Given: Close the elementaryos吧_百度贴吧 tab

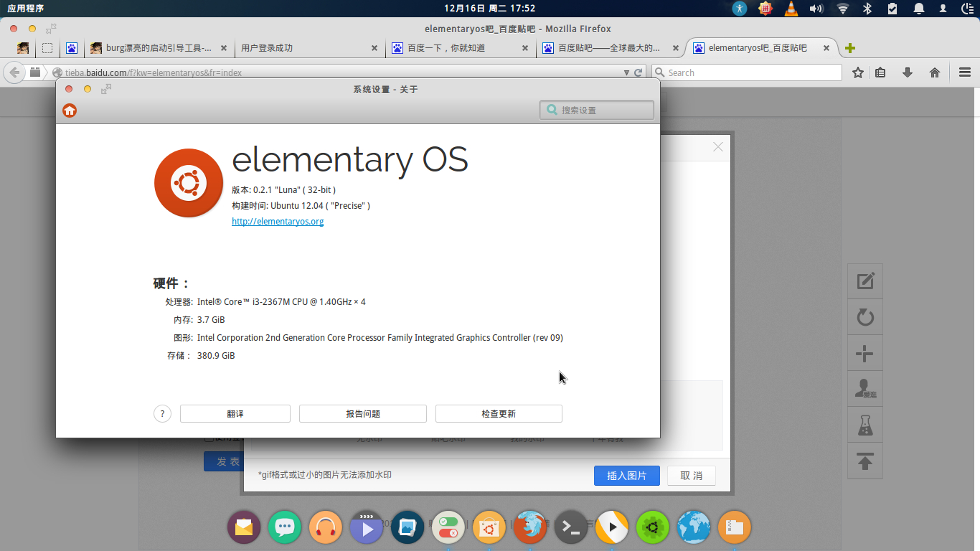Looking at the screenshot, I should 826,48.
